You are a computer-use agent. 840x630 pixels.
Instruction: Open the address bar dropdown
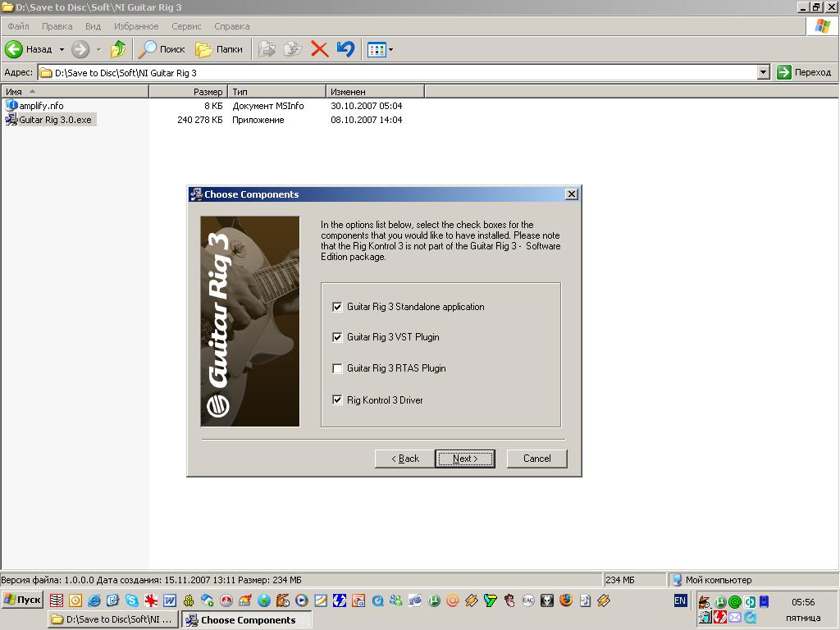click(764, 72)
